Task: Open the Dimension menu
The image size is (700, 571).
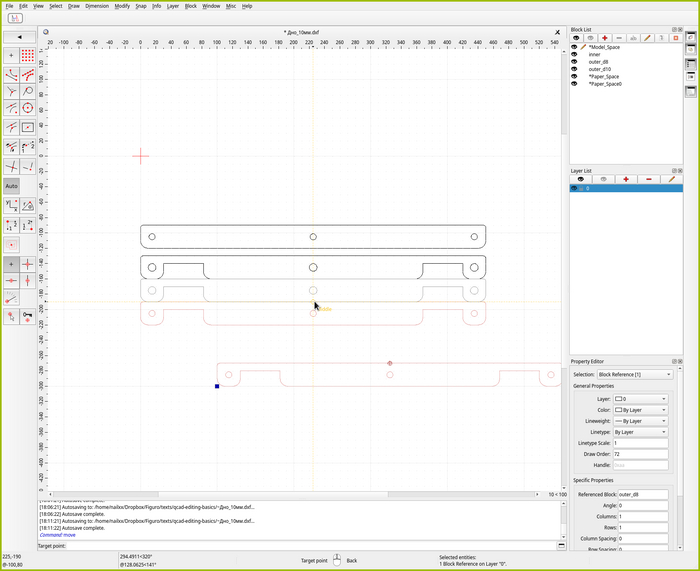Action: [x=97, y=6]
